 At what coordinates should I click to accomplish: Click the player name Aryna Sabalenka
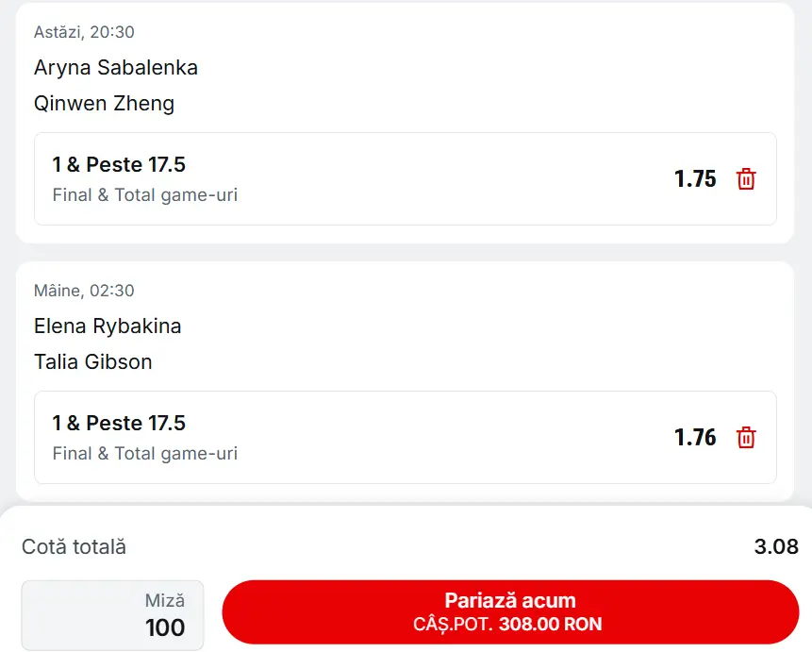tap(115, 67)
